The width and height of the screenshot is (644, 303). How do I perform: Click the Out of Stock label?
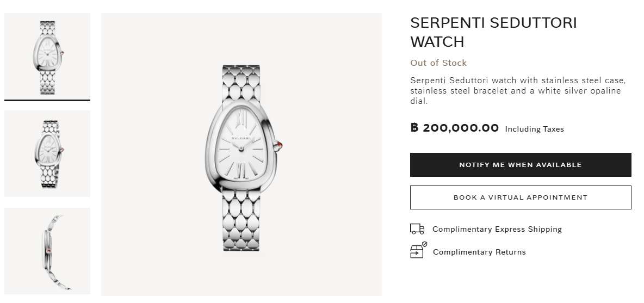[x=438, y=63]
